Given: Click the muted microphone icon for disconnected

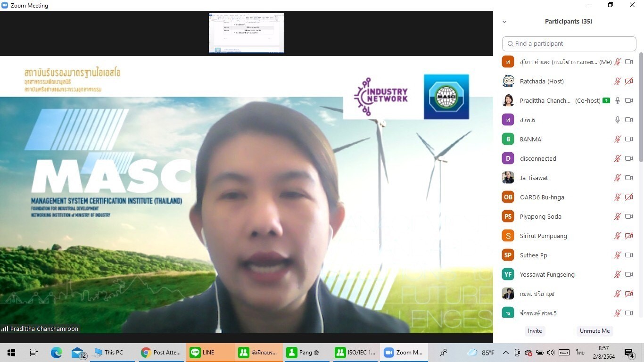Looking at the screenshot, I should pos(617,158).
